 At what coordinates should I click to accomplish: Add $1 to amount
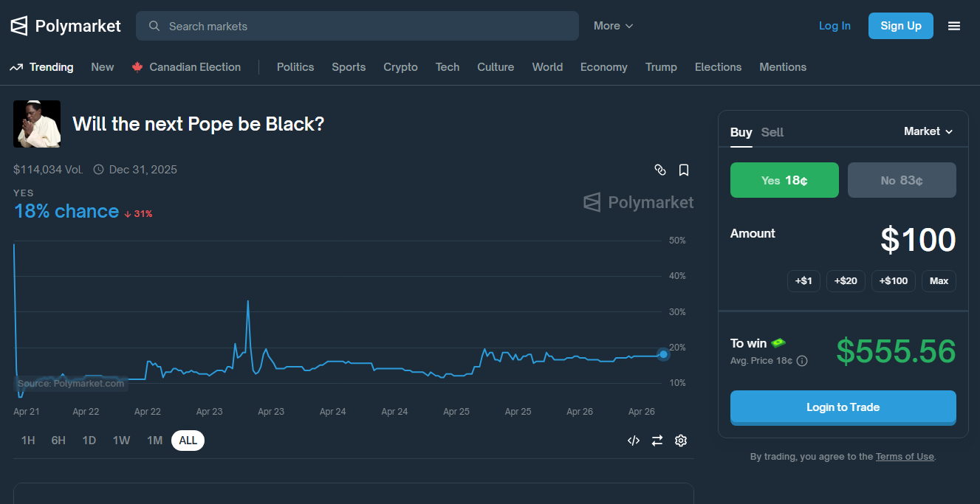(x=803, y=281)
